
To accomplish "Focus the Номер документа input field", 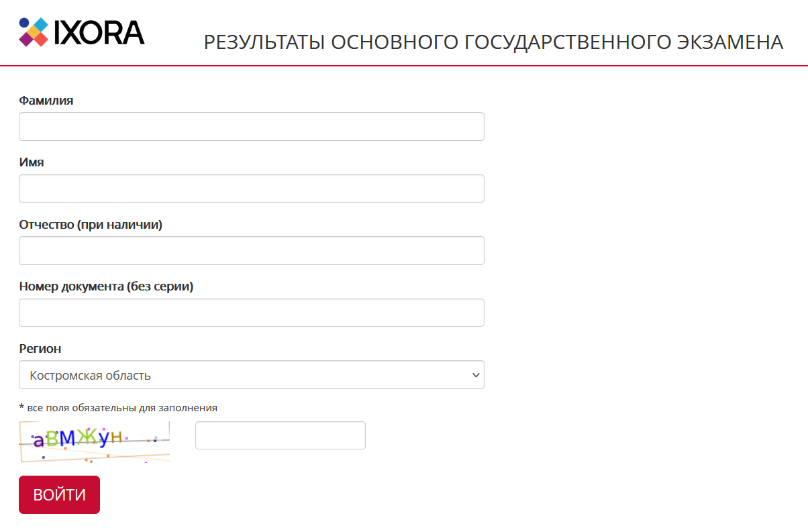I will click(x=252, y=313).
